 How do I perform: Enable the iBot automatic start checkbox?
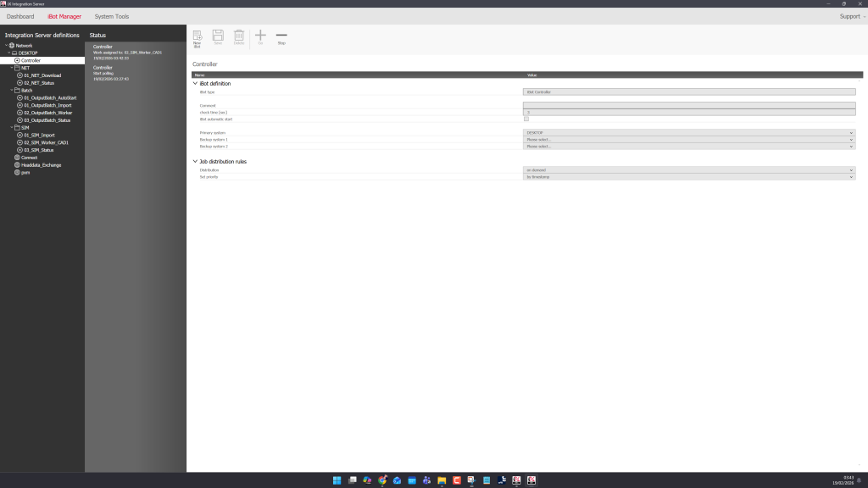click(526, 119)
